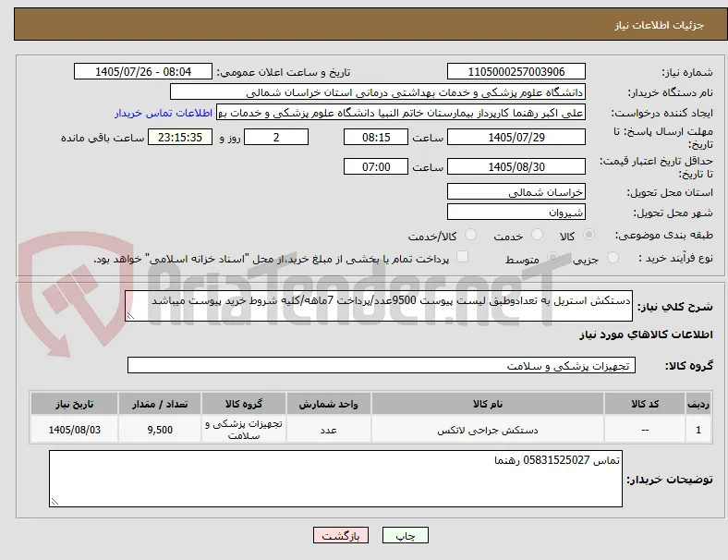This screenshot has width=728, height=560.
Task: Click the need date cell 1405/08/03
Action: coord(74,430)
